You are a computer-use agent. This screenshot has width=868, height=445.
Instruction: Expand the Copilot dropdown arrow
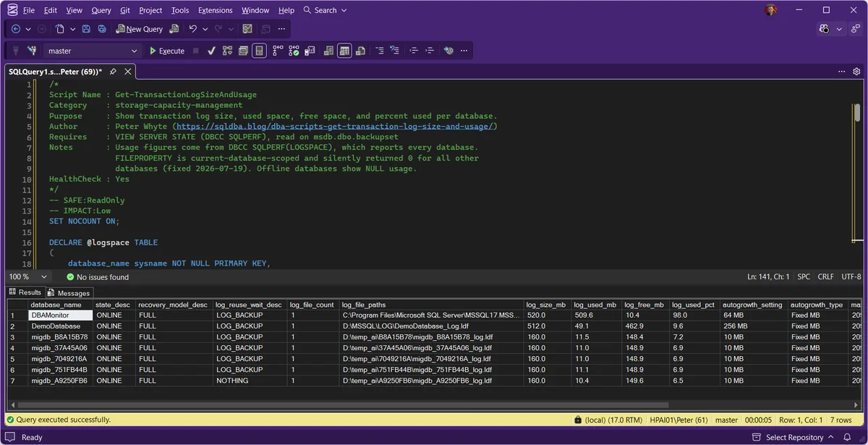tap(839, 29)
